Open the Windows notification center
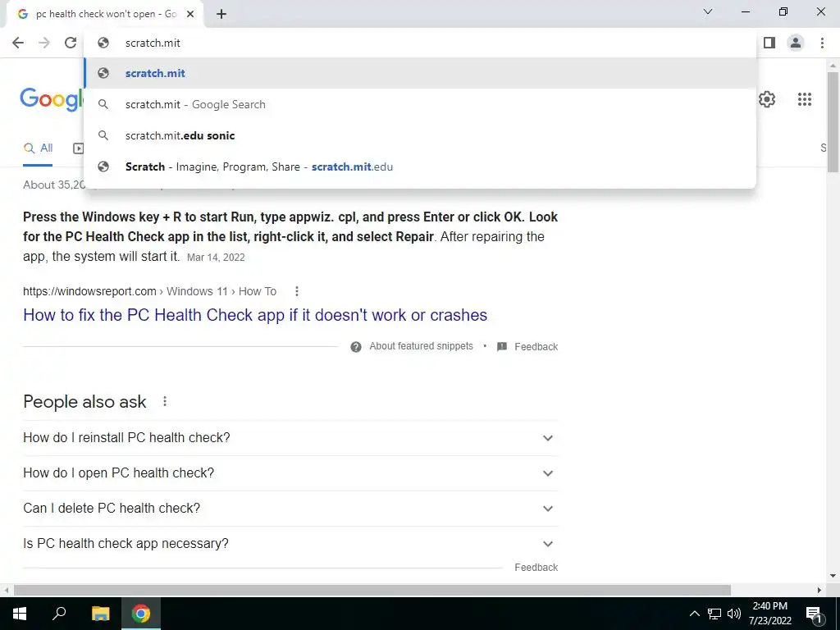The image size is (840, 630). [813, 614]
